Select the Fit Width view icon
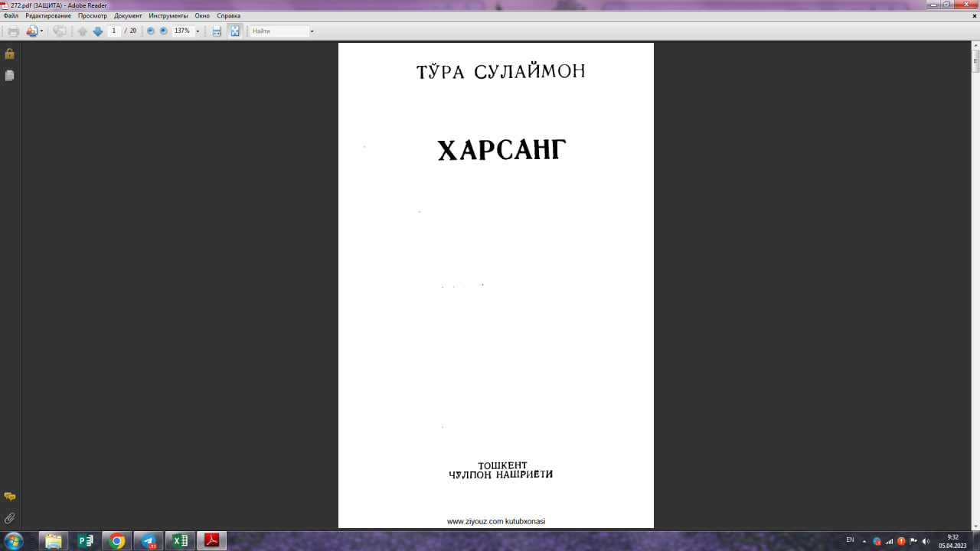The height and width of the screenshot is (551, 980). [x=217, y=31]
